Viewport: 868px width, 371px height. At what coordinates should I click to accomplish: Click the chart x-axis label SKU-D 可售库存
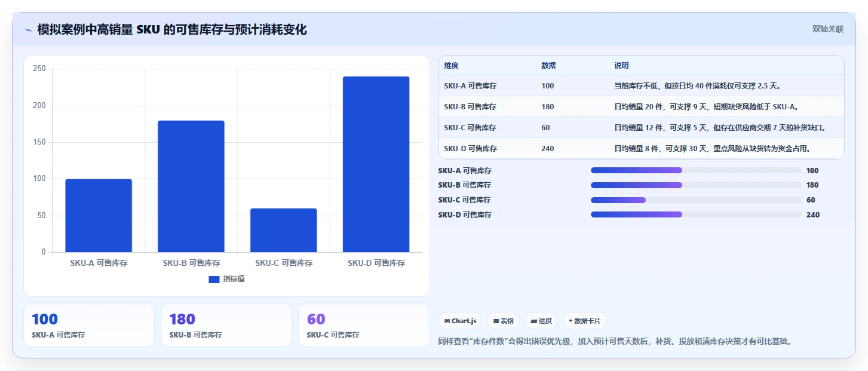tap(376, 263)
